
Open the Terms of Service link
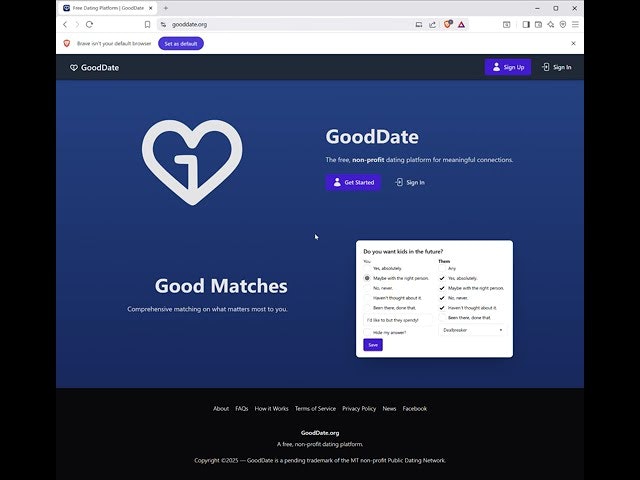click(315, 409)
